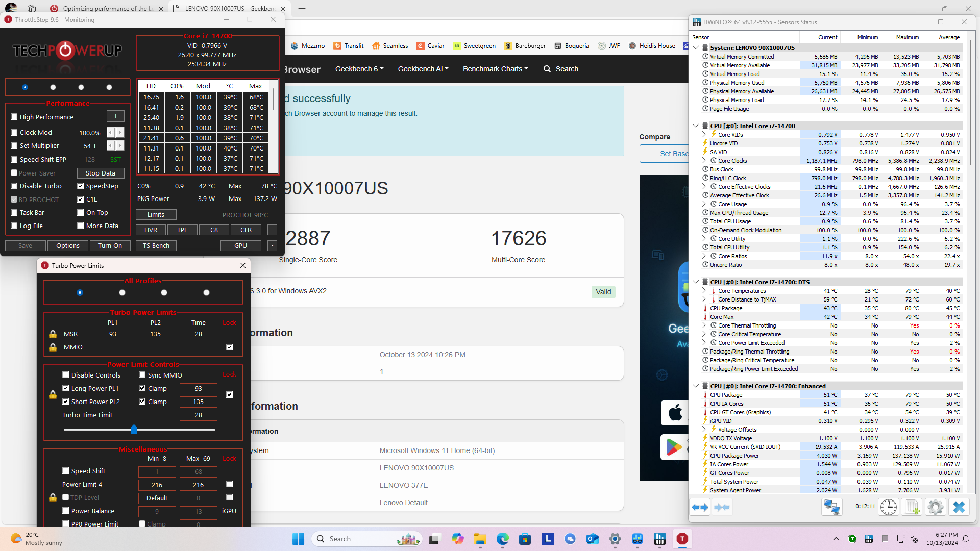This screenshot has height=551, width=980.
Task: Open Geekbench 6 dropdown menu
Action: 359,69
